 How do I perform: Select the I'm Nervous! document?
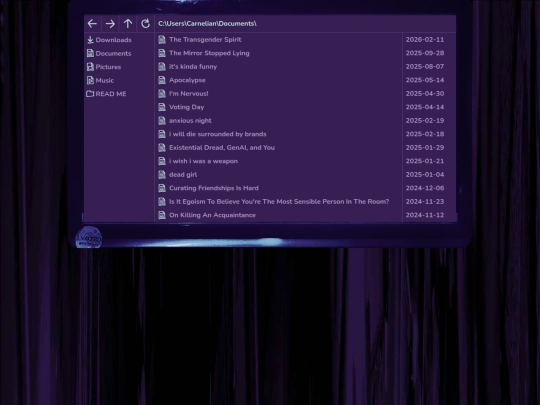pos(189,94)
